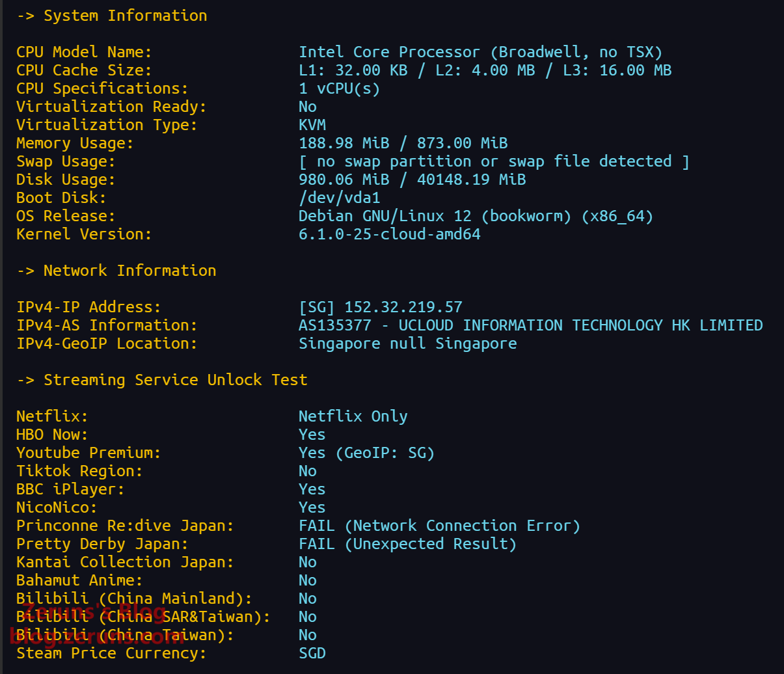Image resolution: width=784 pixels, height=674 pixels.
Task: Click the boot disk path /dev/vda1
Action: coord(339,198)
